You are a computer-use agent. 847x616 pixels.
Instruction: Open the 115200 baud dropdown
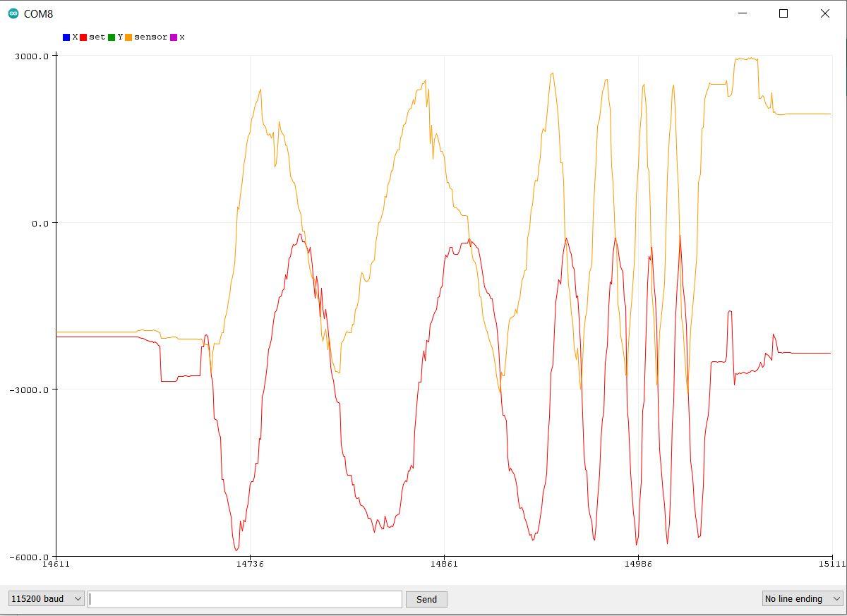pos(47,598)
